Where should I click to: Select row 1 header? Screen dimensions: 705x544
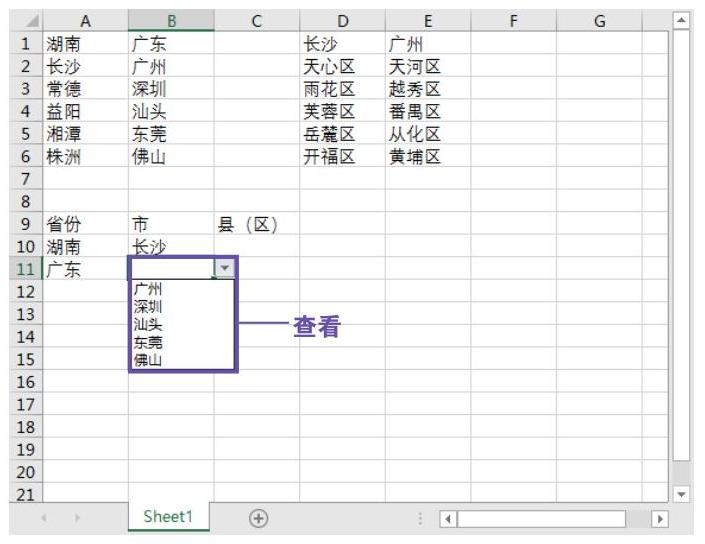point(26,43)
